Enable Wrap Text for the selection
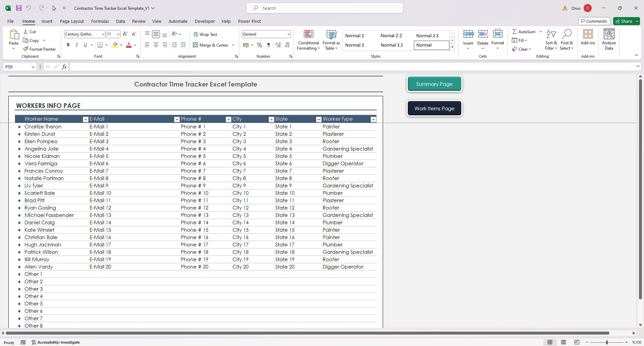 [206, 34]
